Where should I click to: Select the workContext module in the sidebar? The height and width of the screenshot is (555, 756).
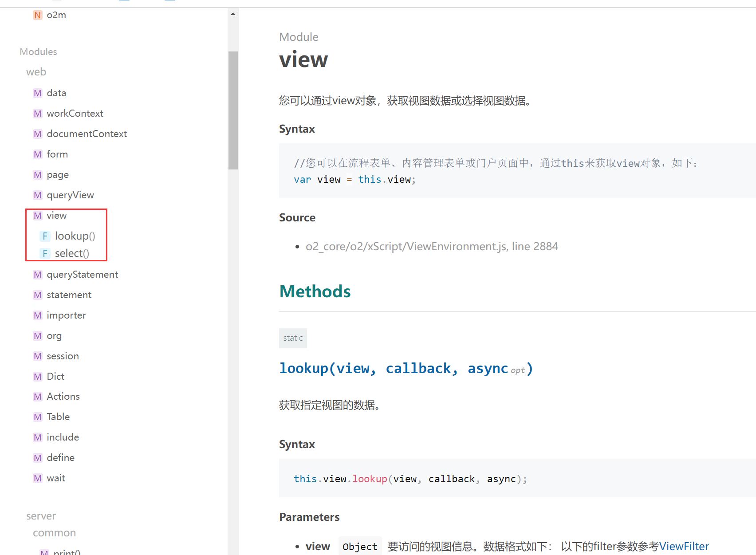75,113
